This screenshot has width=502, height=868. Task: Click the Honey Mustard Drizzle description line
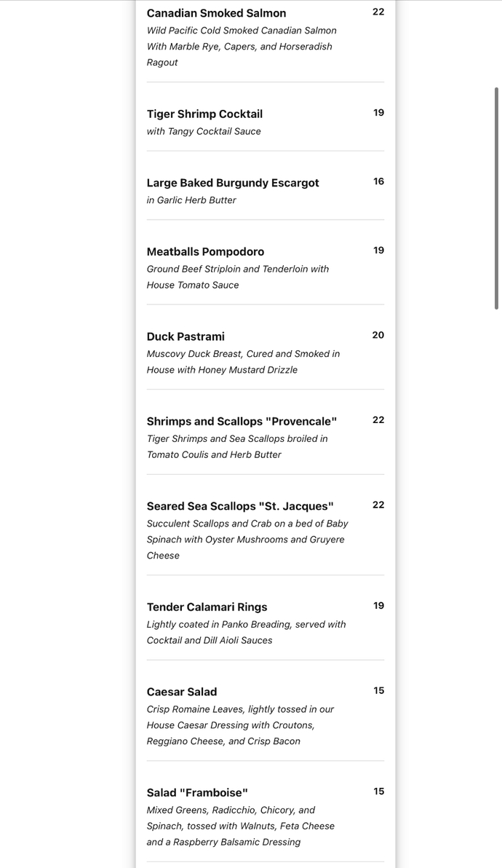tap(222, 370)
